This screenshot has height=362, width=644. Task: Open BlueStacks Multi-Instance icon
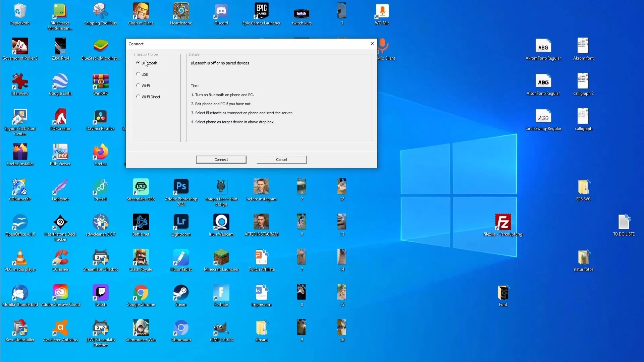point(60,17)
